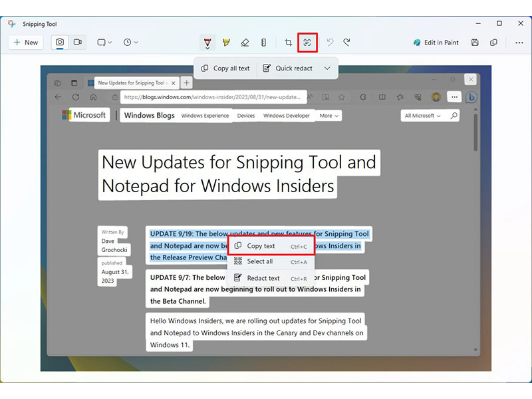Switch to screenshot Snip mode camera icon
532x399 pixels.
coord(60,42)
